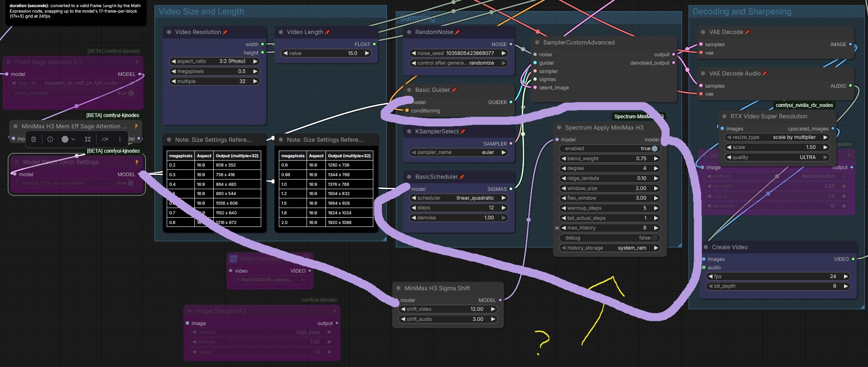The image size is (868, 367).
Task: Toggle enable_fp16_accumulation switch
Action: [131, 183]
